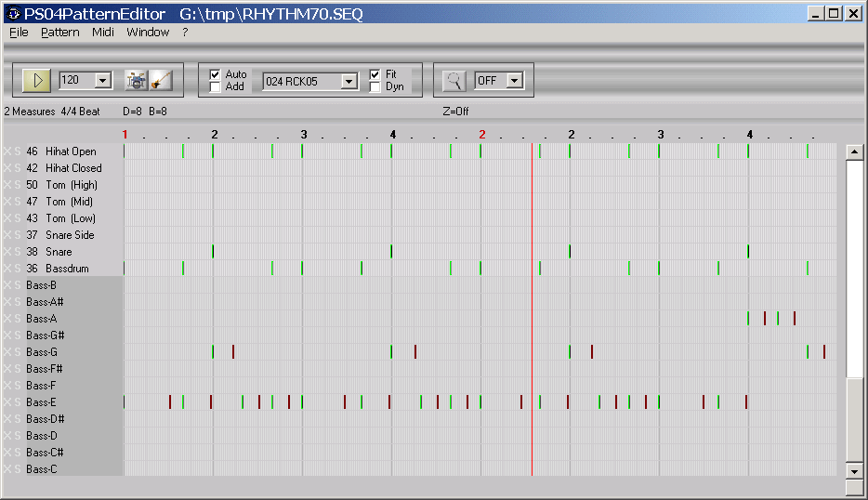
Task: Solo S for Hihat Open row
Action: pyautogui.click(x=18, y=151)
